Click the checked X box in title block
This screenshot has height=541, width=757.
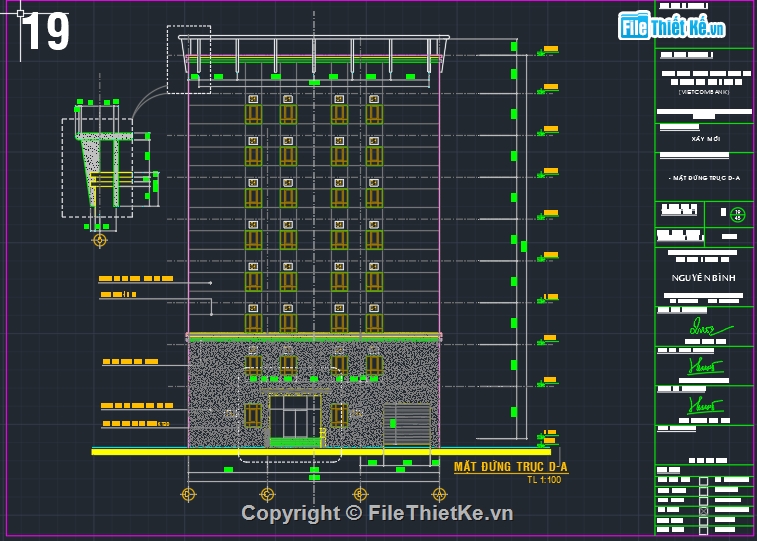click(x=703, y=511)
